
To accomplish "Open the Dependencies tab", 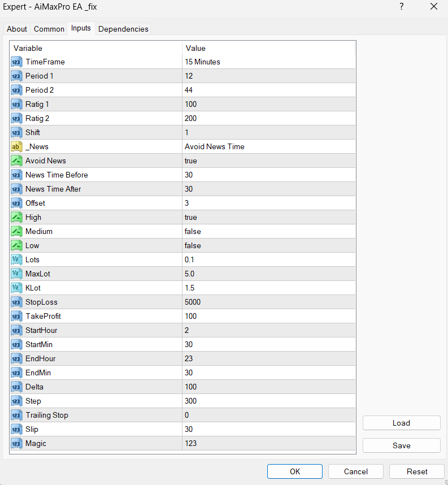I will point(123,29).
